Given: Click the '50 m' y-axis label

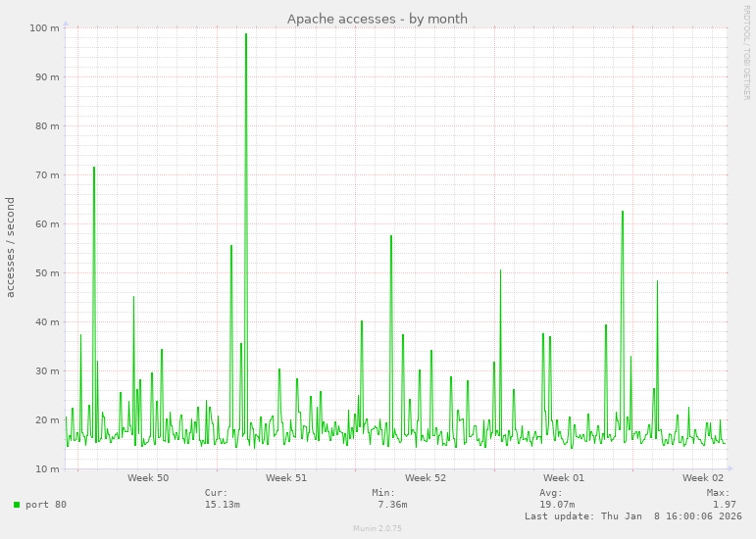Looking at the screenshot, I should pyautogui.click(x=47, y=273).
